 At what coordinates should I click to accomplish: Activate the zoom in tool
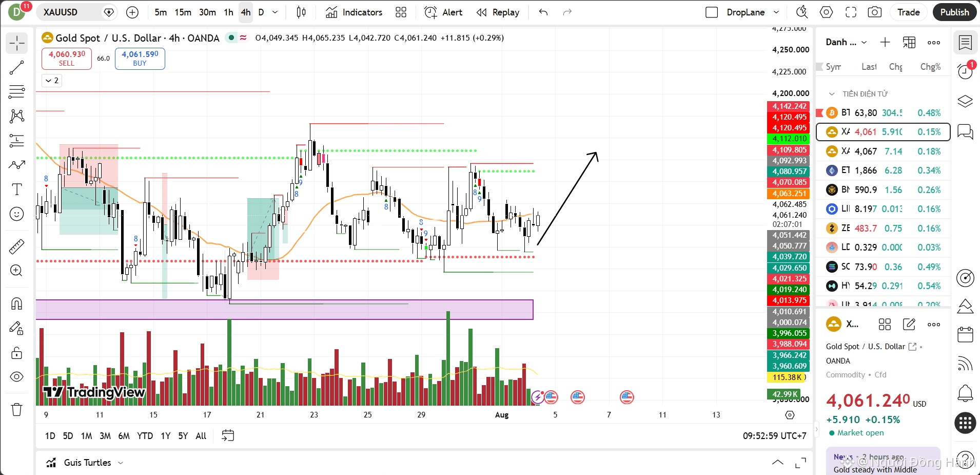pos(17,271)
